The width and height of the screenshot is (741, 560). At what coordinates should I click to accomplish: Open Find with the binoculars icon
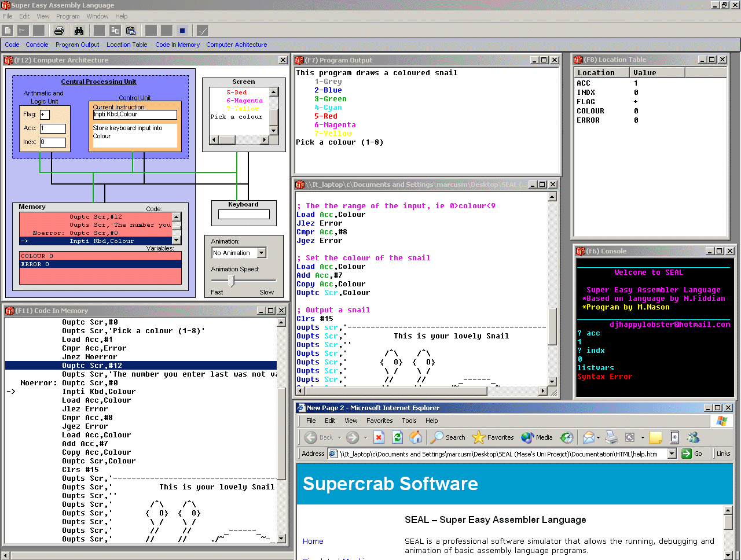tap(79, 31)
